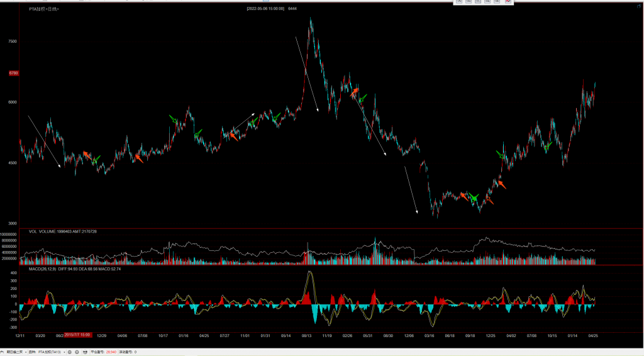The height and width of the screenshot is (356, 644).
Task: Click the 平仓盈亏 28,940 status field
Action: point(102,352)
